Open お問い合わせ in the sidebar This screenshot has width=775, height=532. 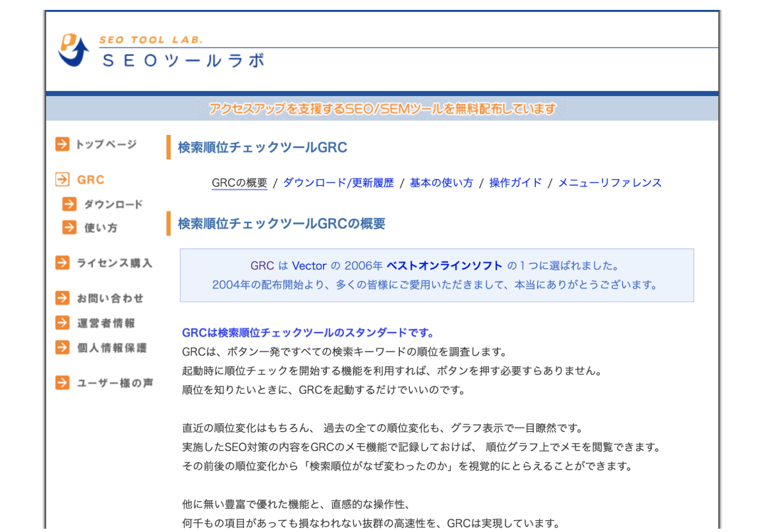[110, 298]
